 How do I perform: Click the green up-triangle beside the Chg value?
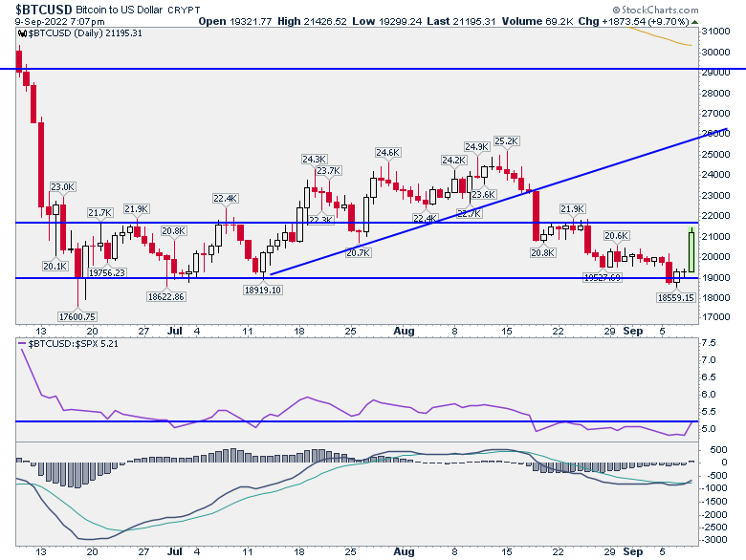coord(694,22)
